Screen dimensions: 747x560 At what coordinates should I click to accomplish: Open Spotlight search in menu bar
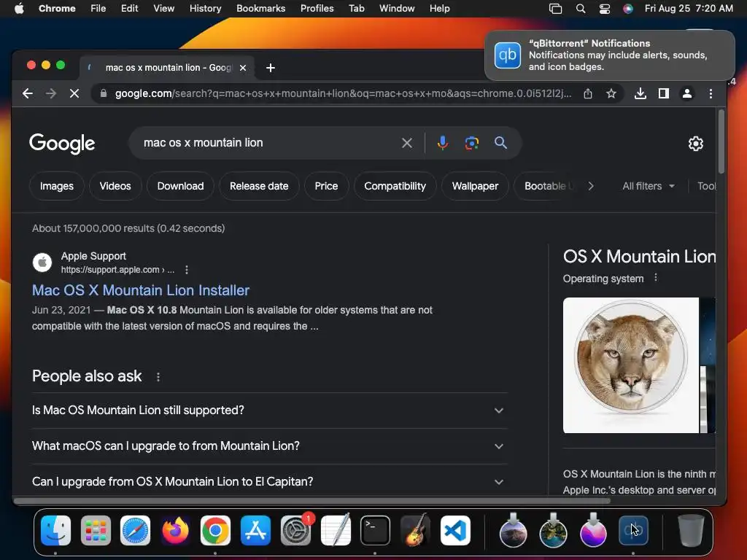pos(581,9)
